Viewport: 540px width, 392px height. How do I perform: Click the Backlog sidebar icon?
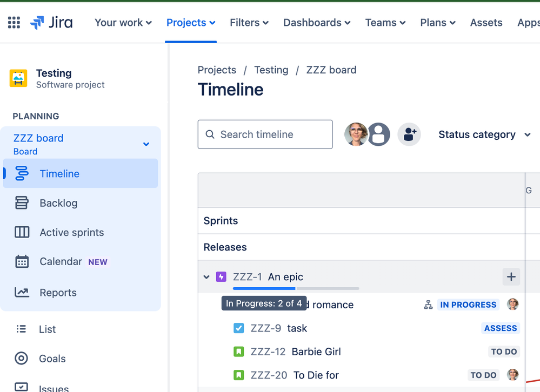[x=22, y=203]
